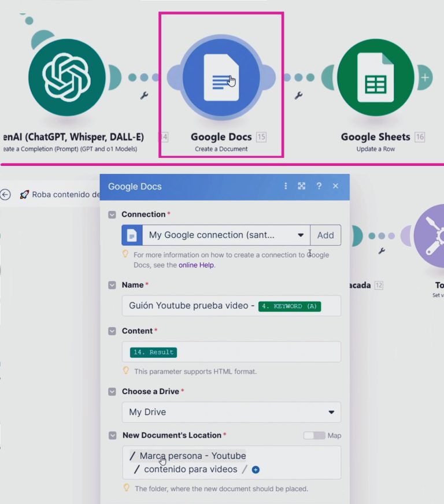Image resolution: width=444 pixels, height=504 pixels.
Task: Toggle the checkbox beside Name field
Action: click(x=112, y=285)
